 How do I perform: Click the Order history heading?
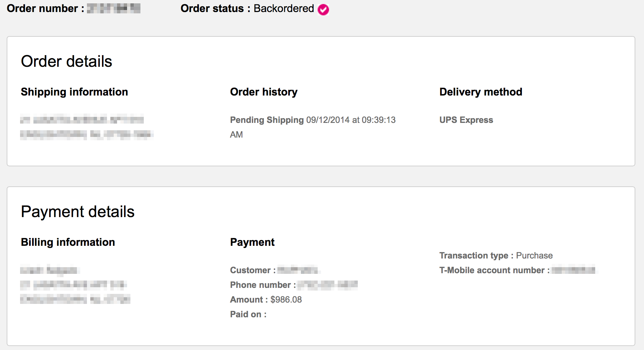pyautogui.click(x=264, y=92)
